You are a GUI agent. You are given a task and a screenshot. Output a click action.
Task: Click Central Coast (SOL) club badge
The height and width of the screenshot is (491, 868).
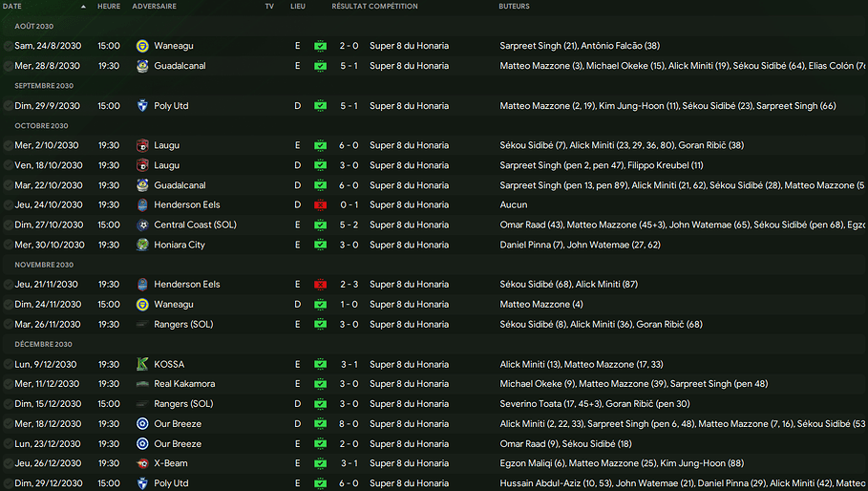point(142,224)
